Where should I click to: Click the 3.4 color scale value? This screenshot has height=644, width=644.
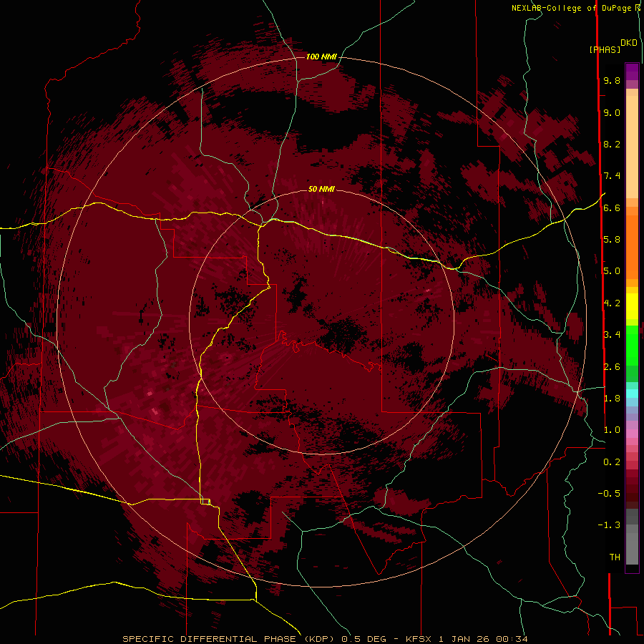pyautogui.click(x=612, y=335)
